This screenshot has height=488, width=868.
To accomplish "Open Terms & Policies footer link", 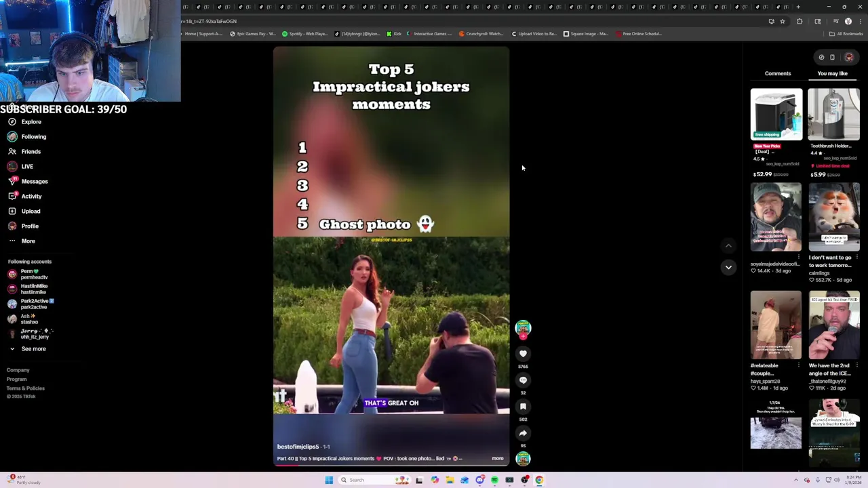I will (26, 388).
